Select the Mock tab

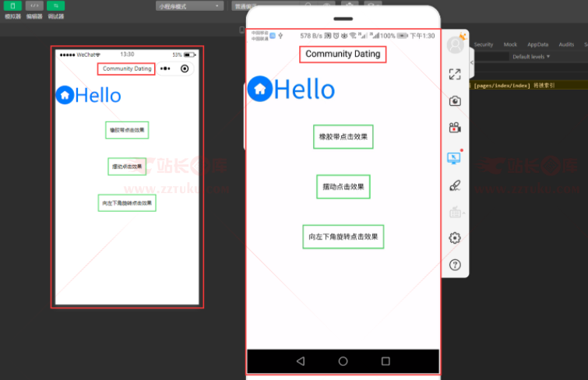(510, 44)
